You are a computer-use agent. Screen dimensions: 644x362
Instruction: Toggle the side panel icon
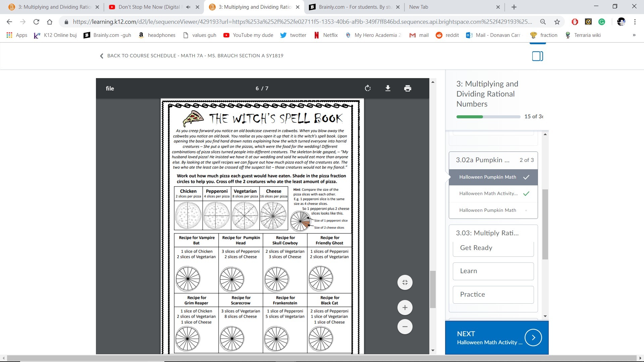(537, 56)
